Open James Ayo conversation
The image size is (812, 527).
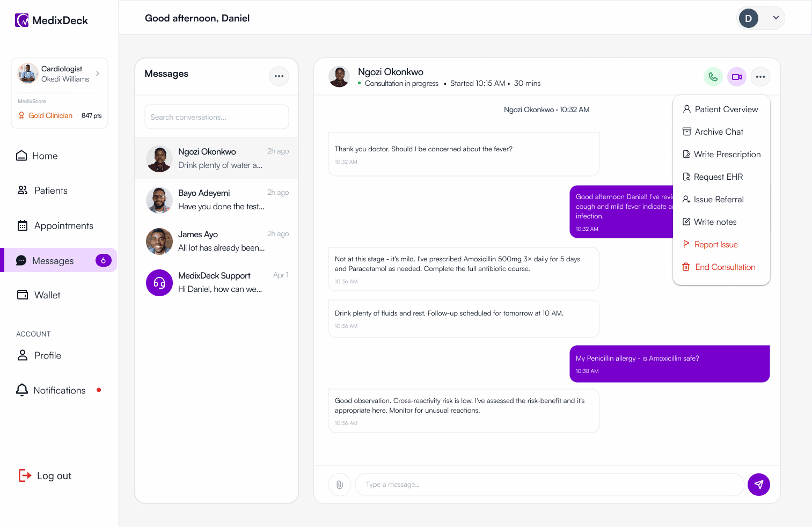[x=217, y=241]
